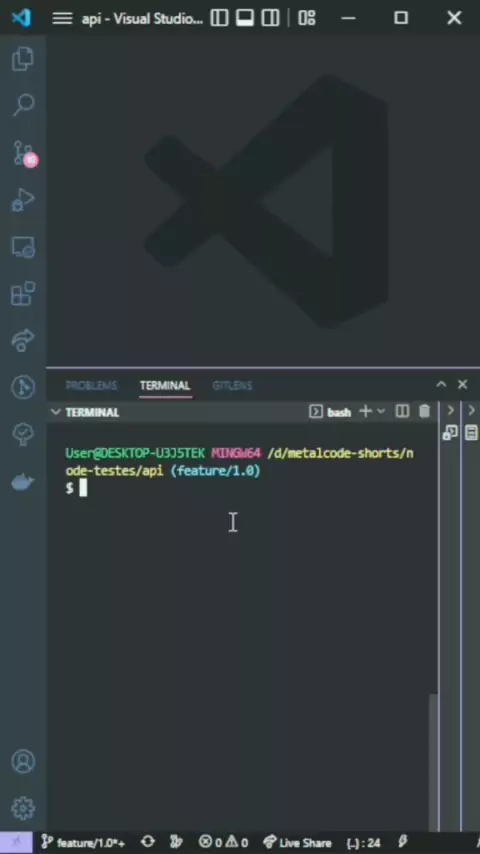Start Live Share from status bar
Screen dimensions: 480x854
(x=297, y=843)
